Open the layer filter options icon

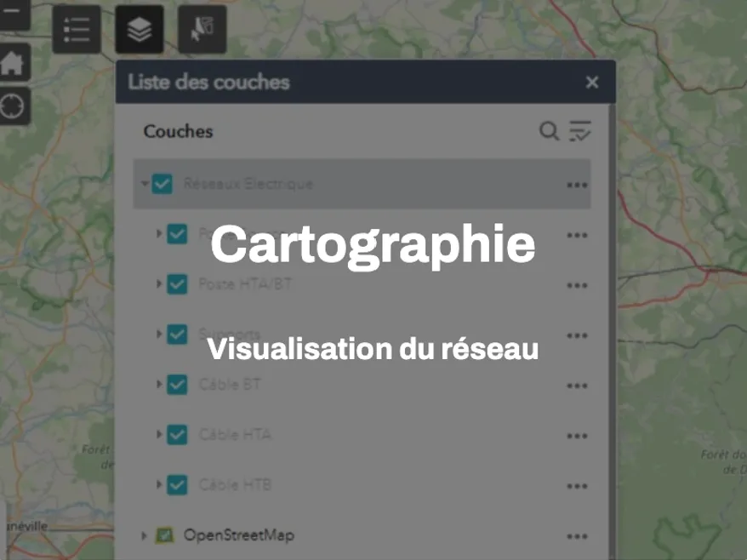pyautogui.click(x=580, y=131)
